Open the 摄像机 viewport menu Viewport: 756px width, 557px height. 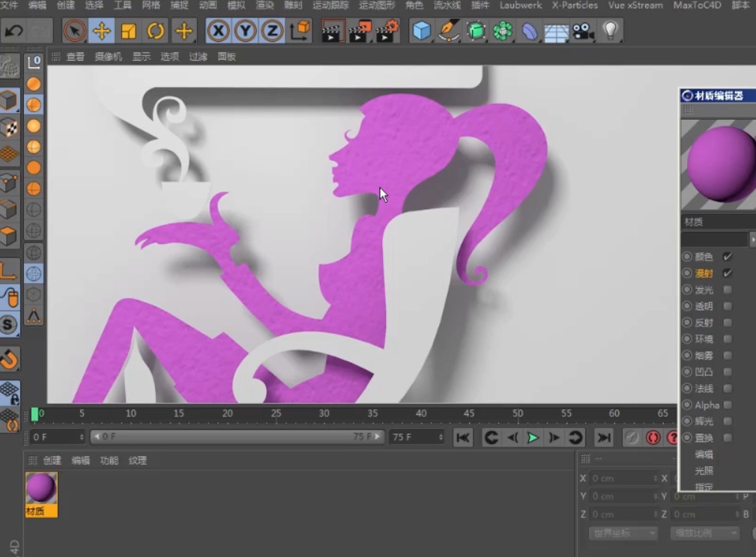[x=108, y=55]
